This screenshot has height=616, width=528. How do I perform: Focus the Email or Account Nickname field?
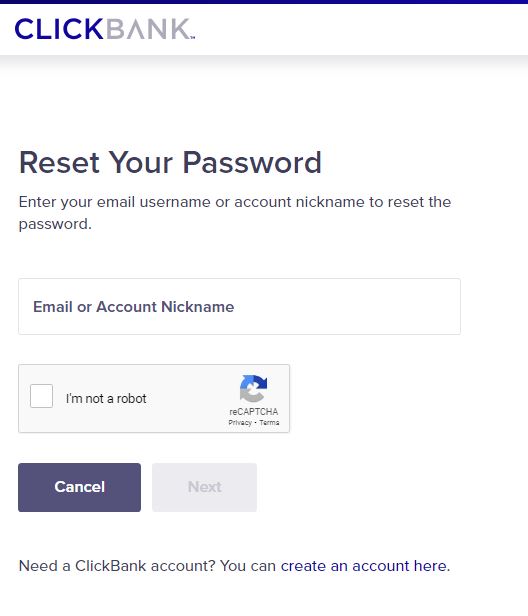click(239, 307)
